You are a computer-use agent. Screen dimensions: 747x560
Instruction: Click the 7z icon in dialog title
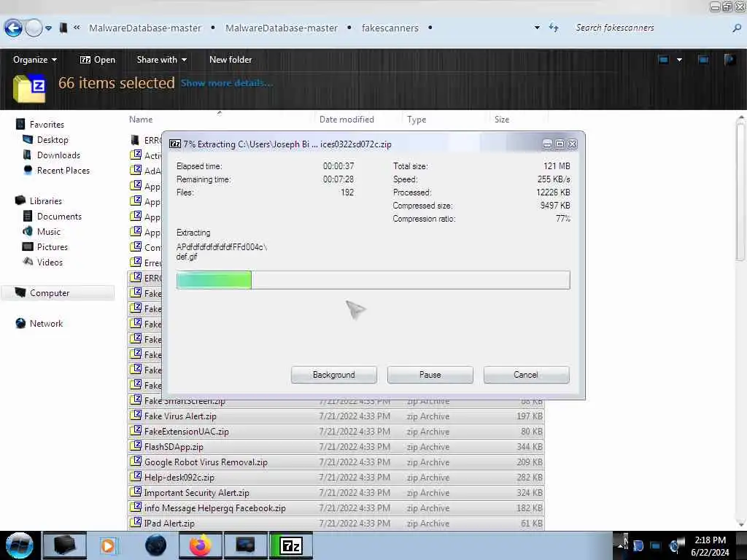click(175, 144)
